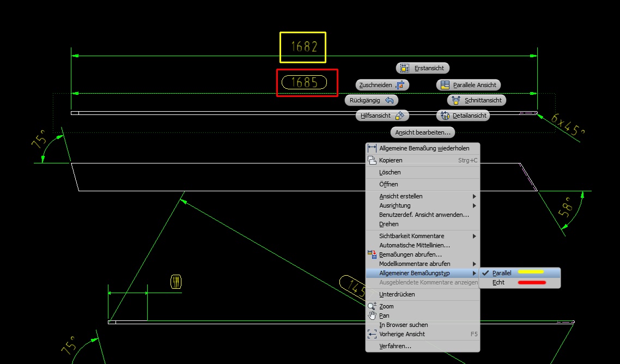Choose Zuschneiden from the marking menu

(x=382, y=85)
